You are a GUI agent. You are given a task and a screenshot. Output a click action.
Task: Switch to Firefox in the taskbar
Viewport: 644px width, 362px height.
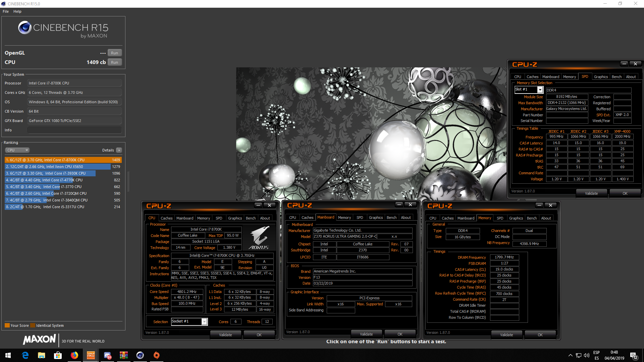(74, 355)
